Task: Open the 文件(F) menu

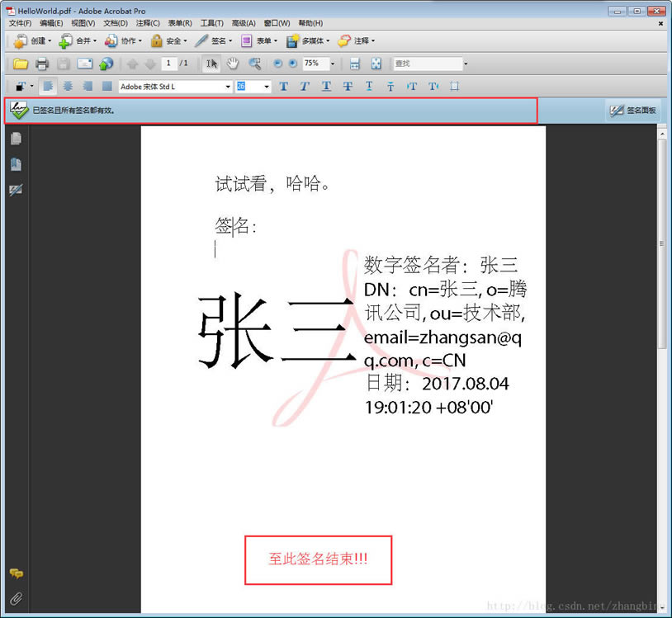Action: pyautogui.click(x=20, y=23)
